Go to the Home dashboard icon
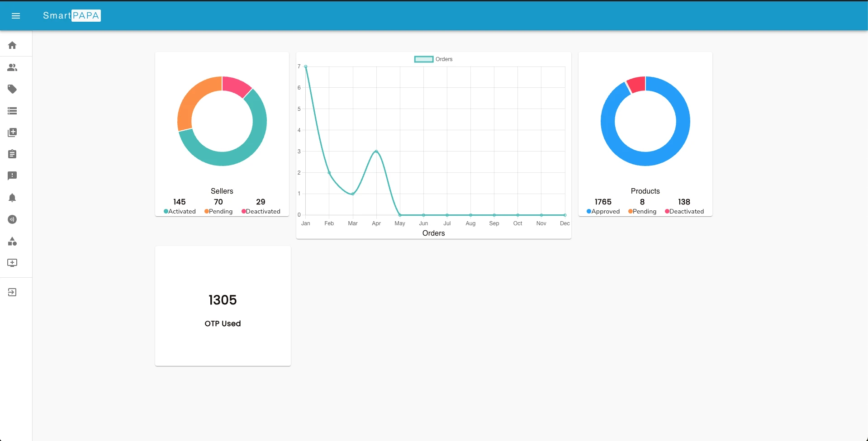Viewport: 868px width, 441px height. 12,45
